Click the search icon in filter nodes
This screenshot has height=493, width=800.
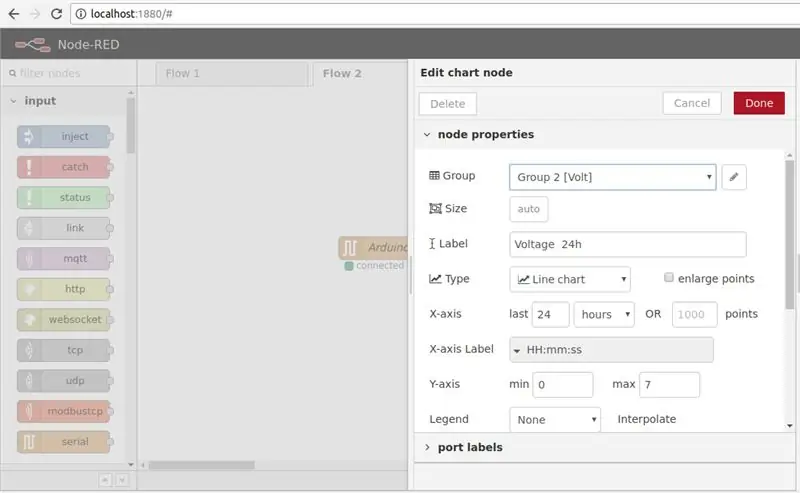click(x=13, y=73)
